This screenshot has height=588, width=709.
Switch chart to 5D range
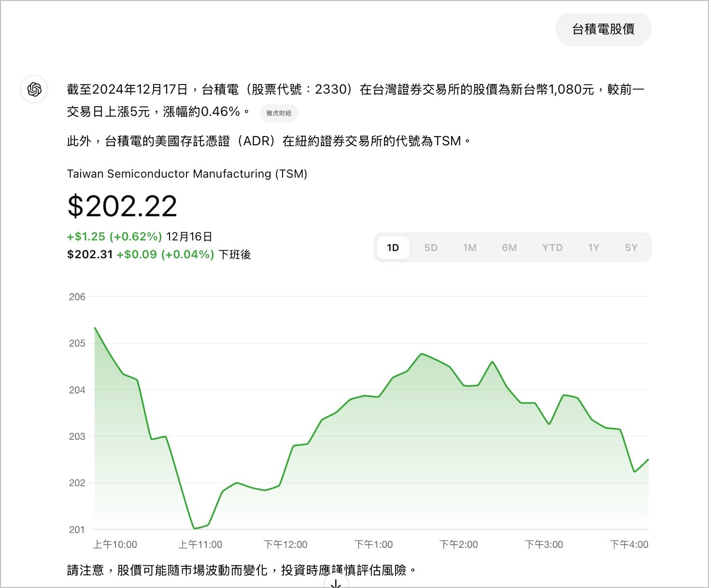431,248
